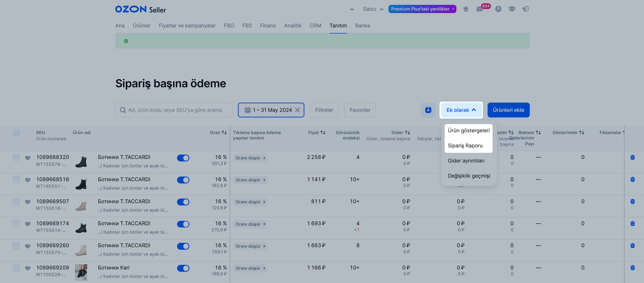Tick checkbox for SKU 1089669174

pyautogui.click(x=16, y=224)
